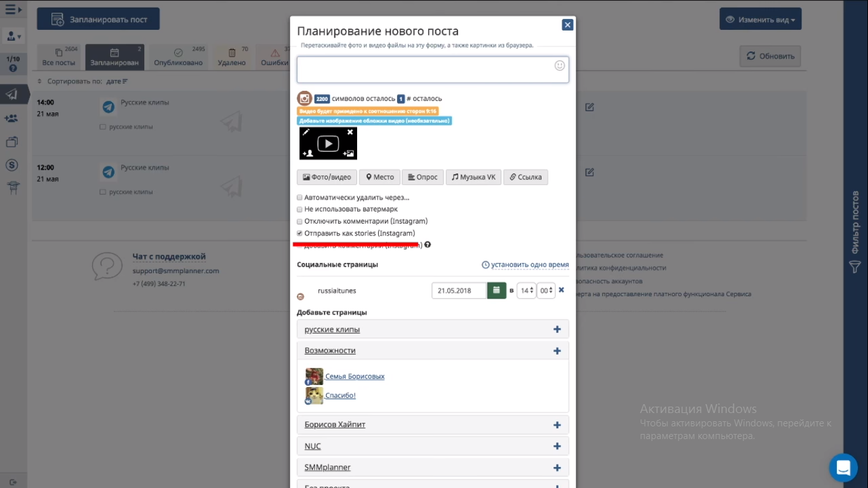
Task: Switch to the Все посты tab
Action: pos(59,57)
